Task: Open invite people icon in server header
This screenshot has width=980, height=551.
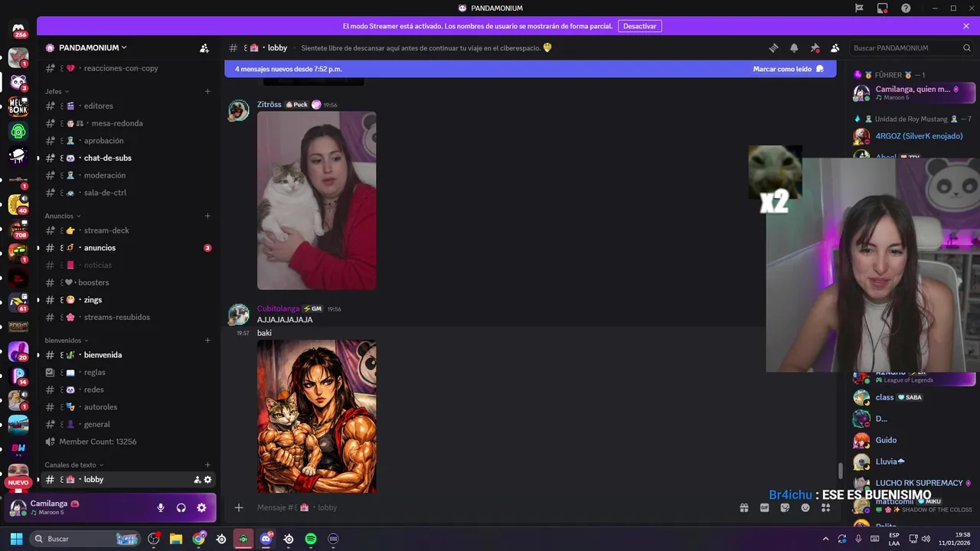Action: (204, 47)
